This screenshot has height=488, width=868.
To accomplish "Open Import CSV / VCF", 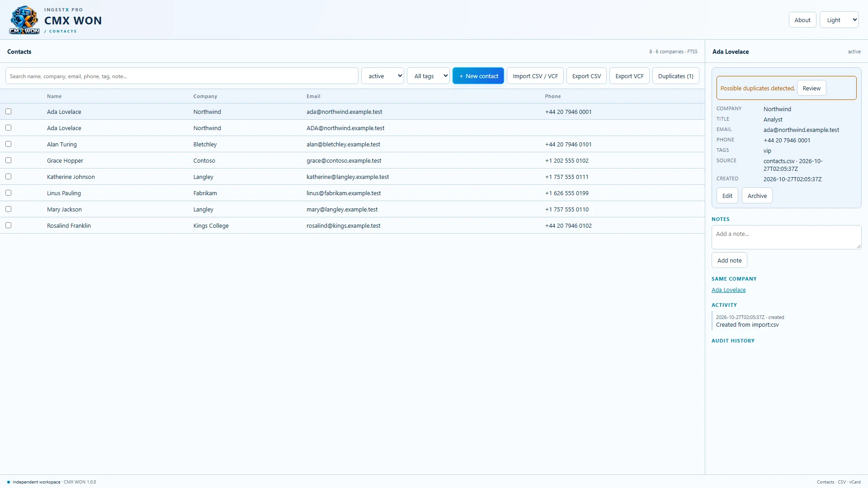I will pyautogui.click(x=535, y=76).
